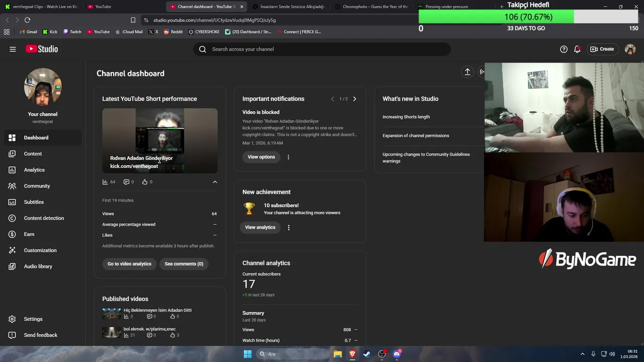Collapse the Short performance details chevron
The image size is (644, 362).
click(x=215, y=182)
